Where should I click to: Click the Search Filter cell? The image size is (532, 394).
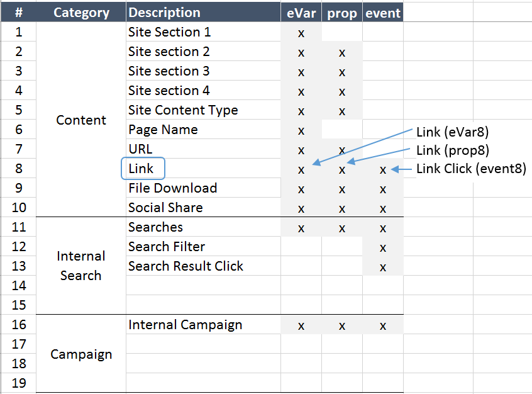coord(203,247)
